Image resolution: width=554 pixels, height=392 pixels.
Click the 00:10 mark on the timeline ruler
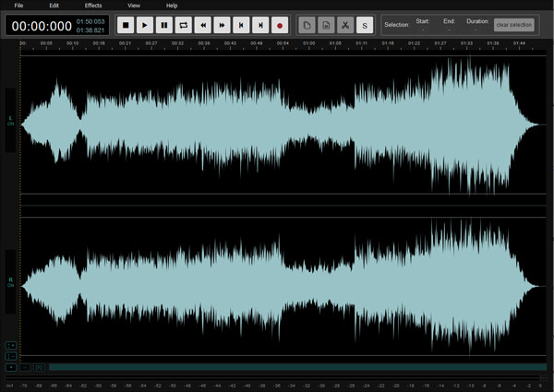[72, 43]
